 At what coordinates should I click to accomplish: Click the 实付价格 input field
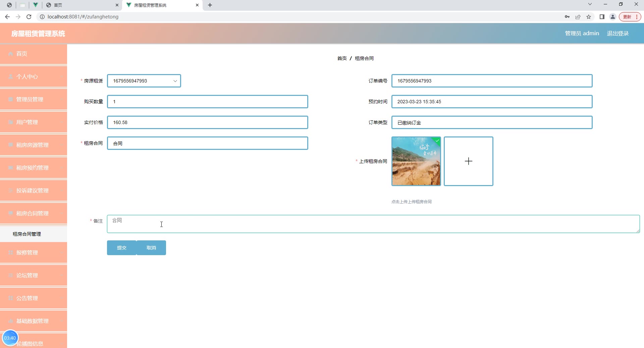pyautogui.click(x=208, y=122)
